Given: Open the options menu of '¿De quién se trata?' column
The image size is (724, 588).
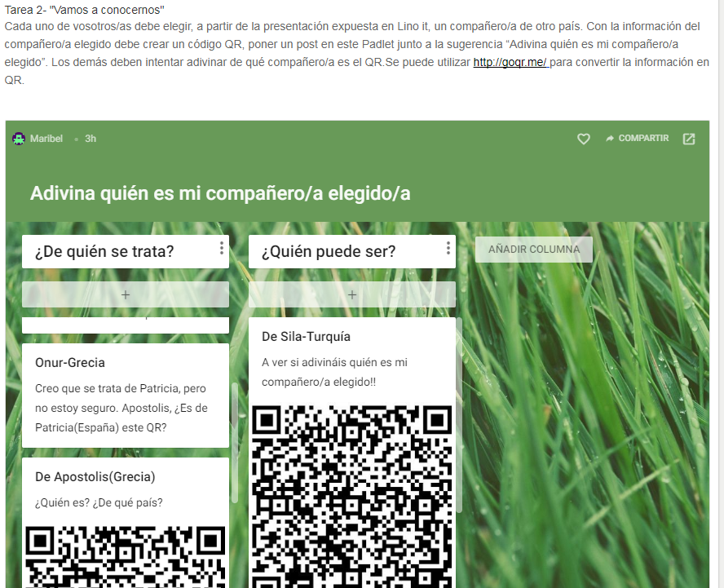Looking at the screenshot, I should pos(222,248).
